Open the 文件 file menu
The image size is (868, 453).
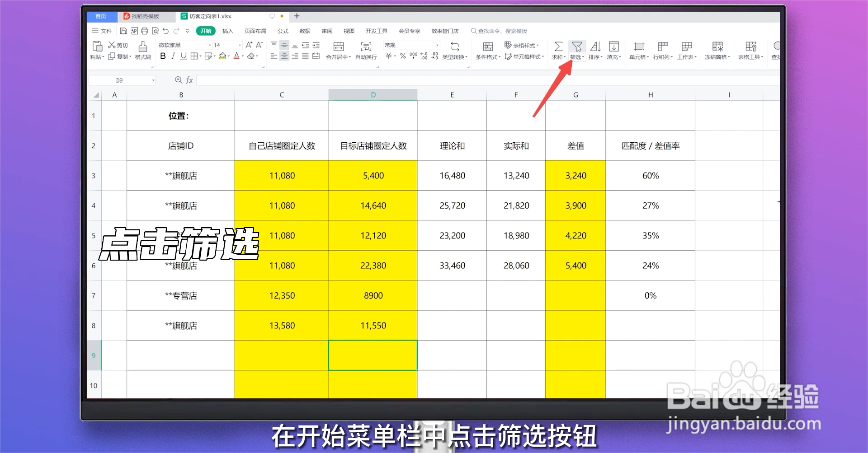point(102,31)
